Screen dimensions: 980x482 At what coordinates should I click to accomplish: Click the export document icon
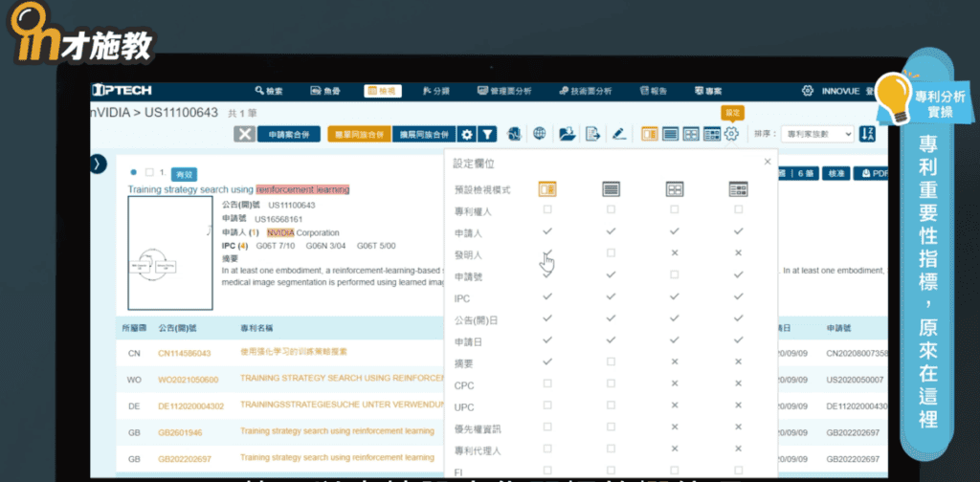[592, 134]
